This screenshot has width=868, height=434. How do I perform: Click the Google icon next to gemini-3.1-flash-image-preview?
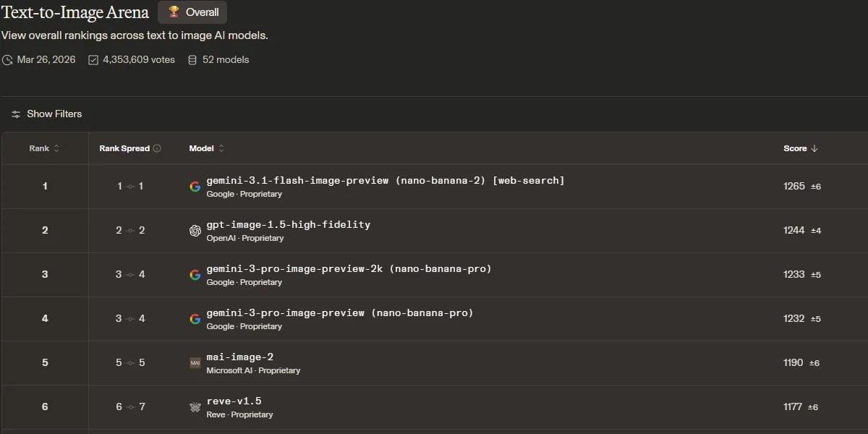(195, 186)
